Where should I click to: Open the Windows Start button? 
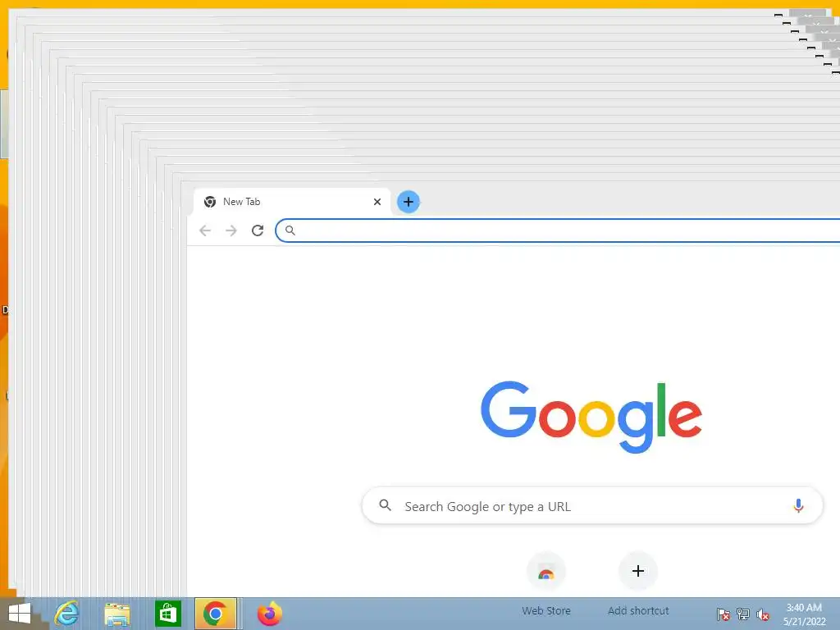[20, 614]
